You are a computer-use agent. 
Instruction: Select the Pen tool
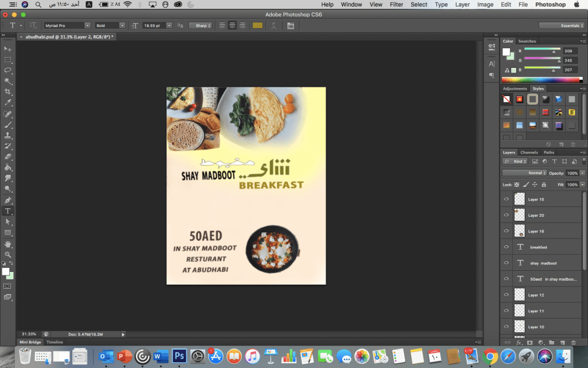[x=8, y=200]
